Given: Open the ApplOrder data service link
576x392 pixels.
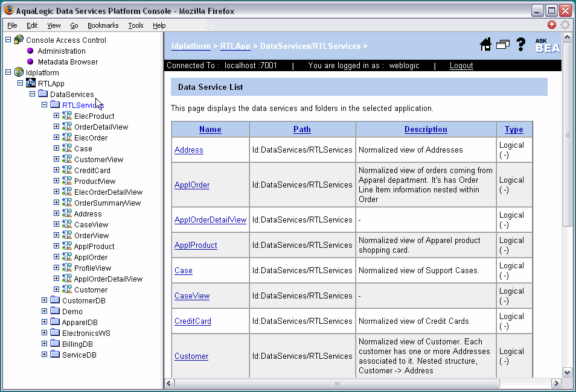Looking at the screenshot, I should 192,185.
